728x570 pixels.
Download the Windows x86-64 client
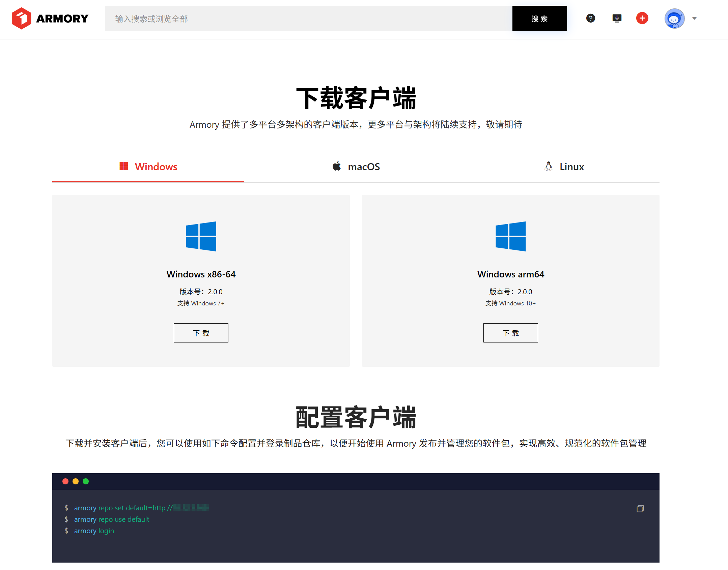click(201, 333)
